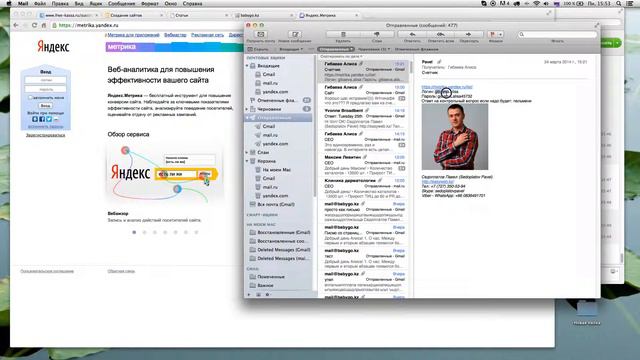
Task: Click the metrika.yandex.ru link in email body
Action: [x=447, y=87]
